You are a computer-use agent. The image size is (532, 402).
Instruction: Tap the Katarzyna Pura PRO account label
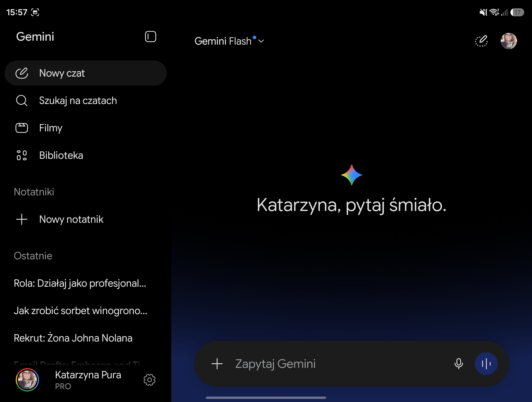click(88, 380)
